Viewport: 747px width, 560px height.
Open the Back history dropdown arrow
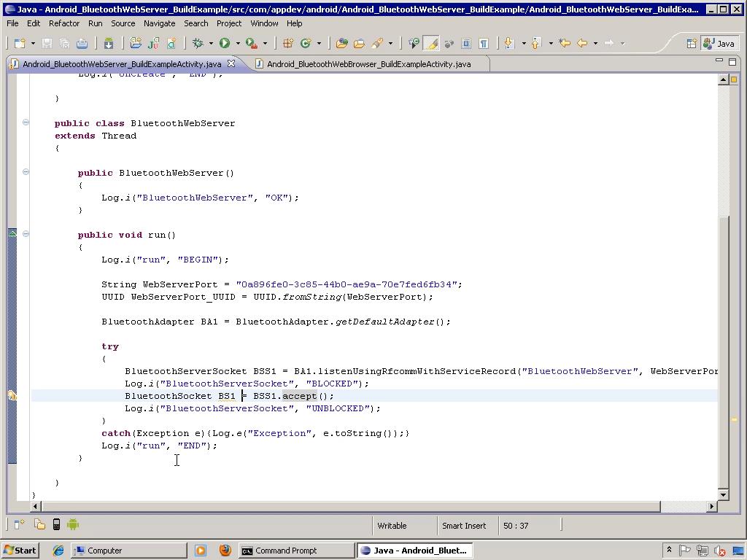point(595,43)
